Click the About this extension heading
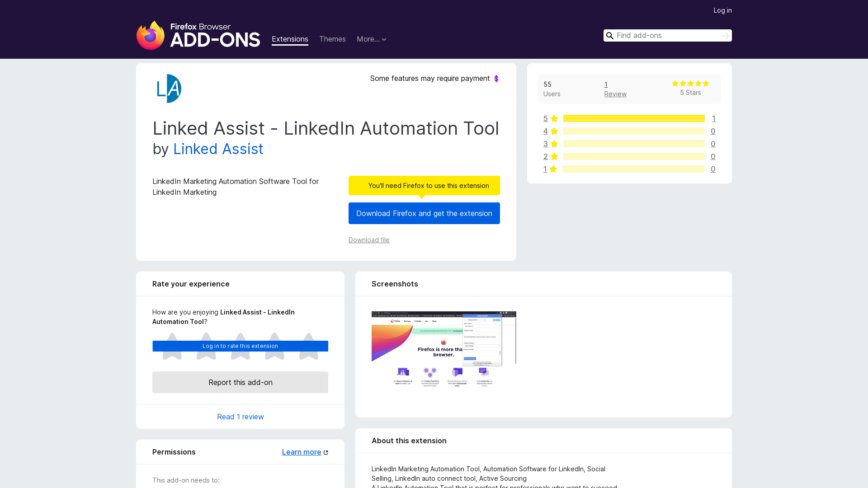The image size is (868, 488). pyautogui.click(x=409, y=441)
